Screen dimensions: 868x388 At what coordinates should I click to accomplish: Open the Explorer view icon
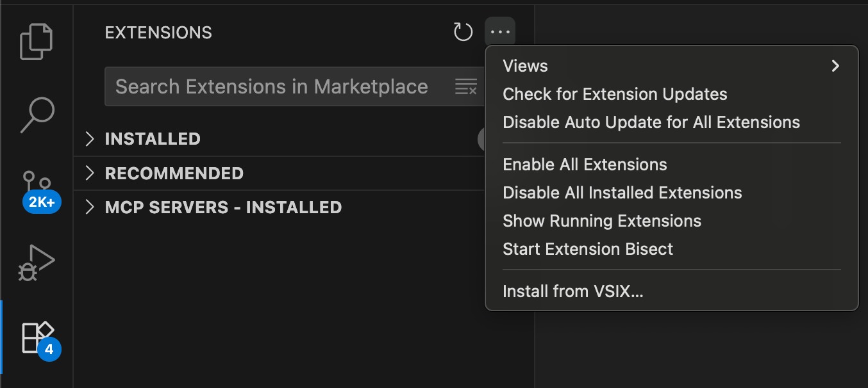click(36, 41)
